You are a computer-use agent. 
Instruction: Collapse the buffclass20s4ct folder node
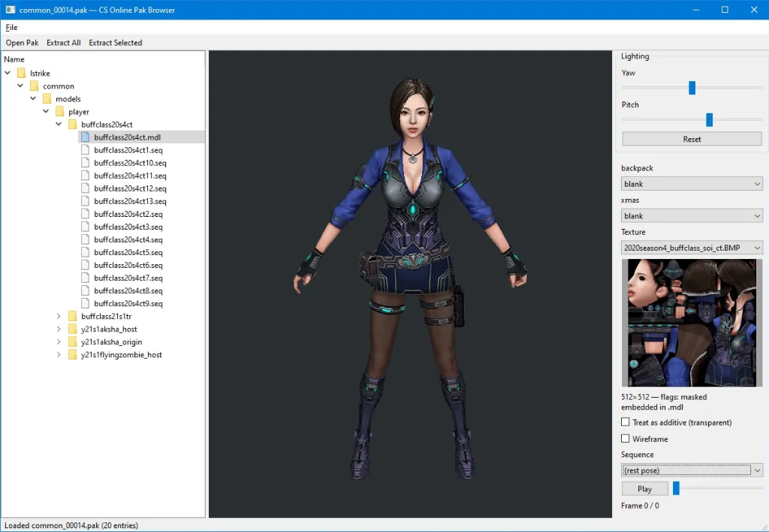[59, 124]
